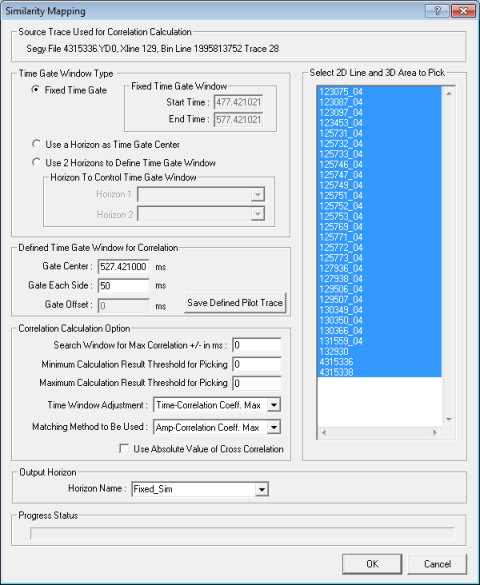
Task: Expand the Matching Method to Be Used dropdown
Action: (274, 427)
